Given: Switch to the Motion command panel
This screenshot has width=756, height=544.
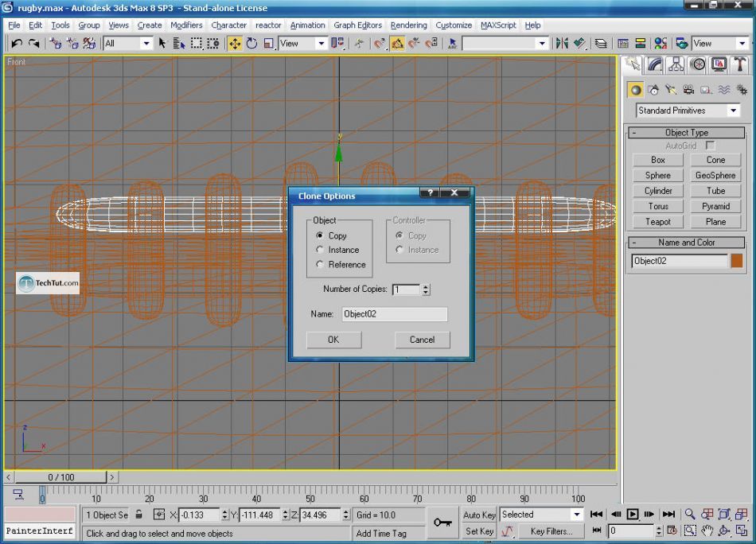Looking at the screenshot, I should 697,64.
